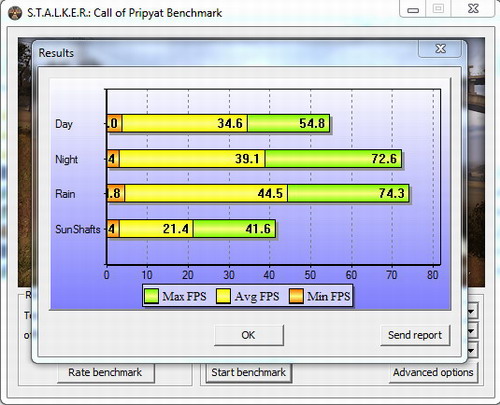500x405 pixels.
Task: Click the 10 axis label
Action: coord(147,275)
